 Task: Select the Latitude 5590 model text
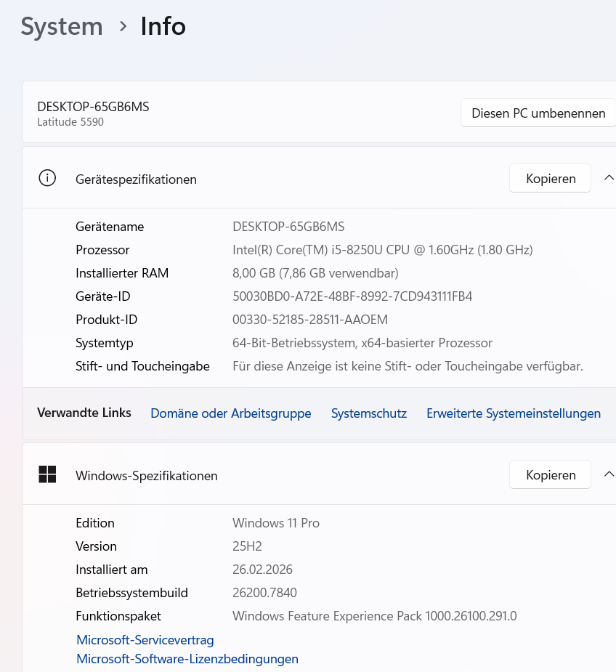pos(70,122)
